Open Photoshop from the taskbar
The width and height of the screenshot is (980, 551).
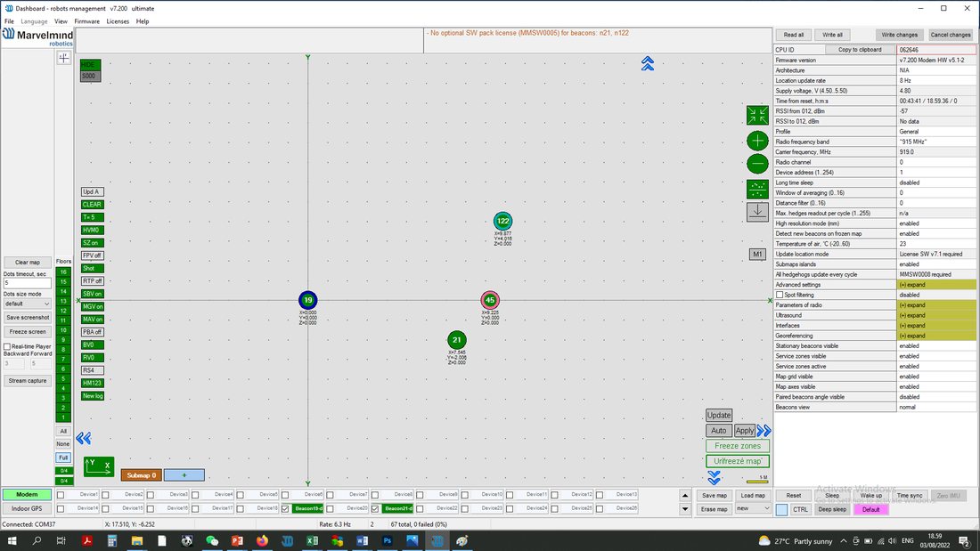point(387,541)
